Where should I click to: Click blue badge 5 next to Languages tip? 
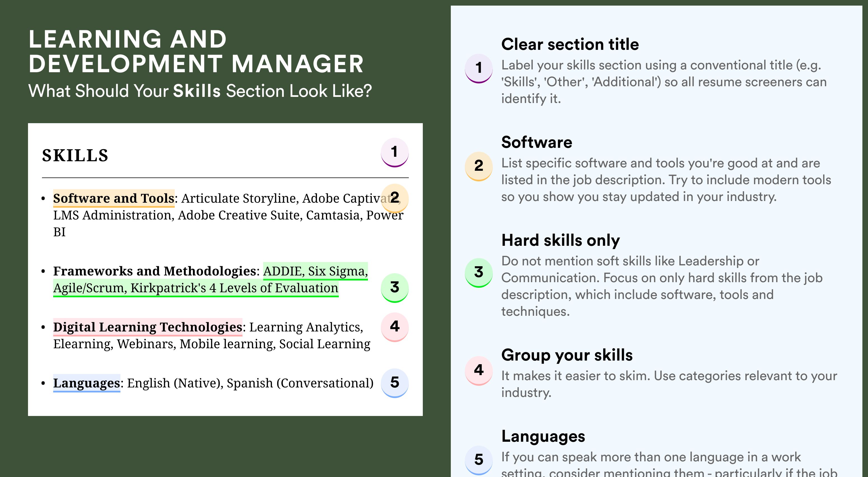pos(479,460)
